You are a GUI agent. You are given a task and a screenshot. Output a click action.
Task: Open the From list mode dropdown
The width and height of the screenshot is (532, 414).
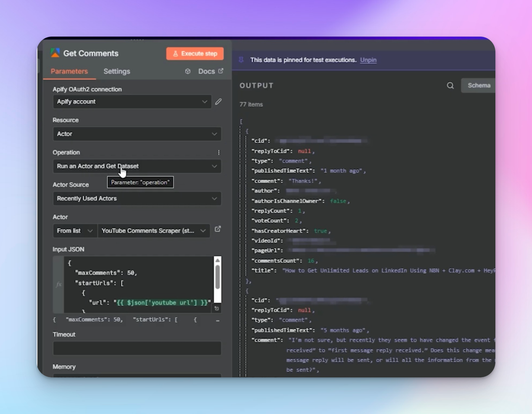click(75, 231)
